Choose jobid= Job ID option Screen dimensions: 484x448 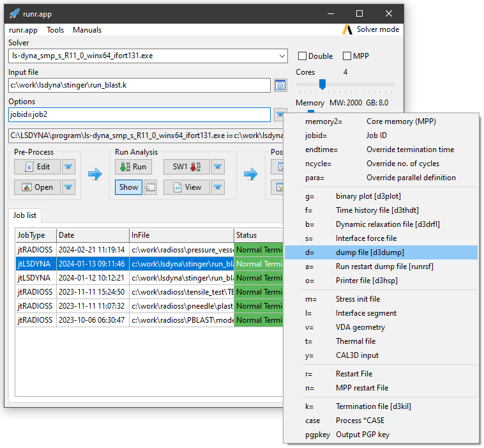[381, 135]
